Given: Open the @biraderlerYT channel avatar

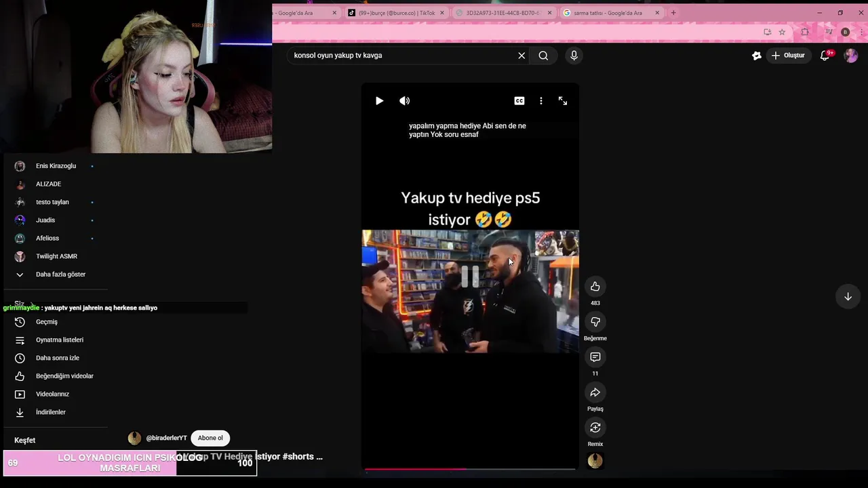Looking at the screenshot, I should [x=134, y=438].
